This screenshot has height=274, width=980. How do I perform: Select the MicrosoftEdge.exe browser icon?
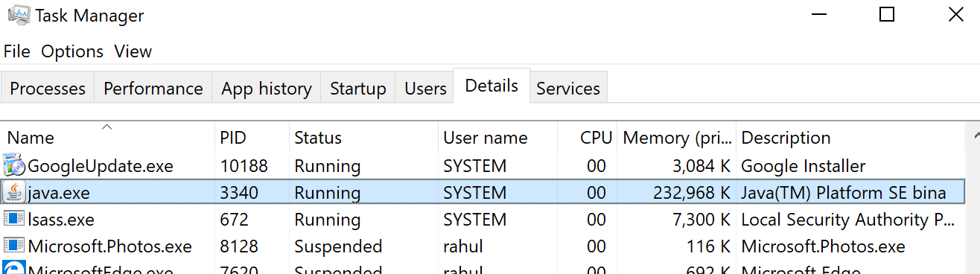click(14, 268)
